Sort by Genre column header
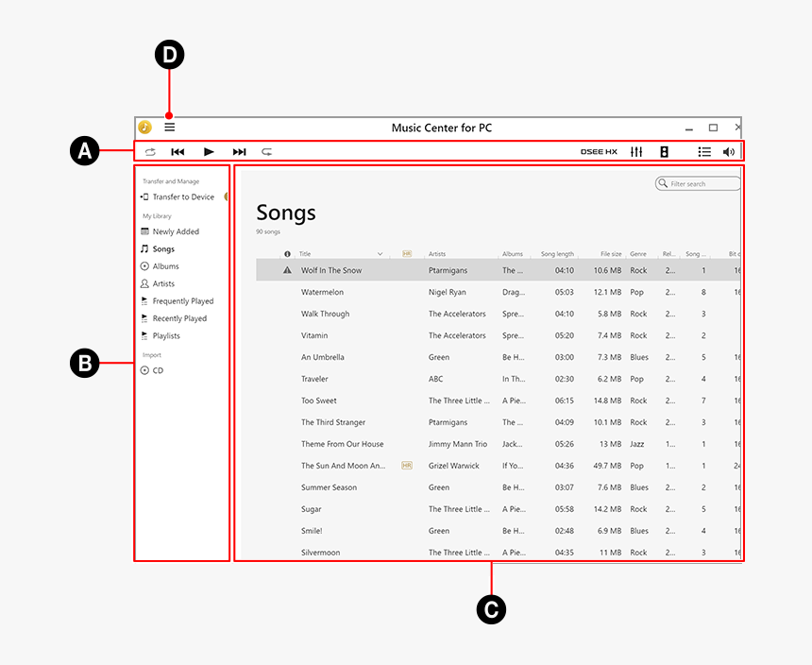This screenshot has height=665, width=812. [x=638, y=254]
